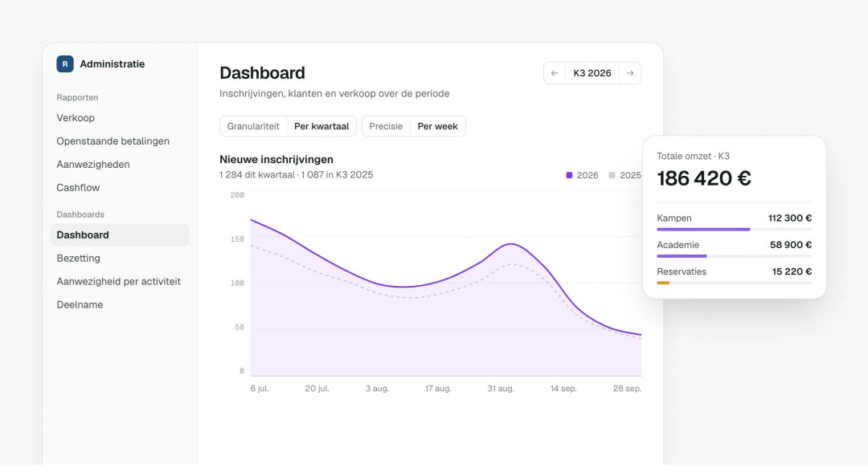Open Aanwezigheid per activiteit dashboard

click(x=120, y=281)
